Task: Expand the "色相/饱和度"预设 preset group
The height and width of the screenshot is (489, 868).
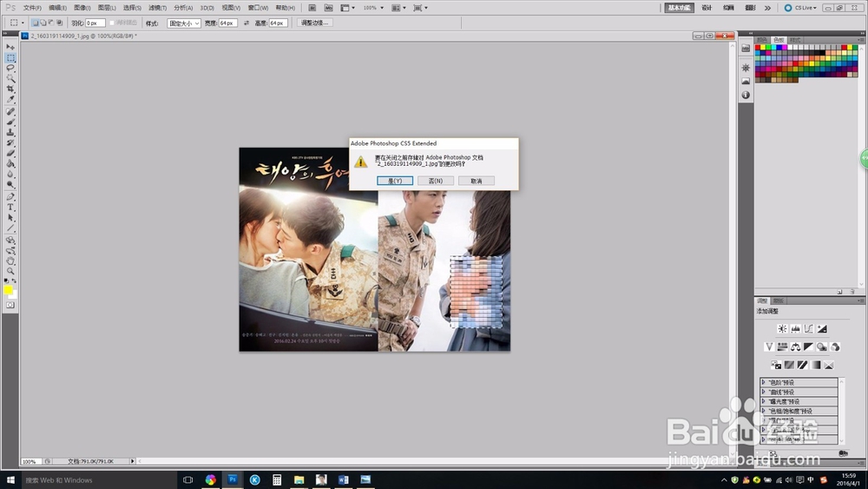Action: tap(763, 411)
